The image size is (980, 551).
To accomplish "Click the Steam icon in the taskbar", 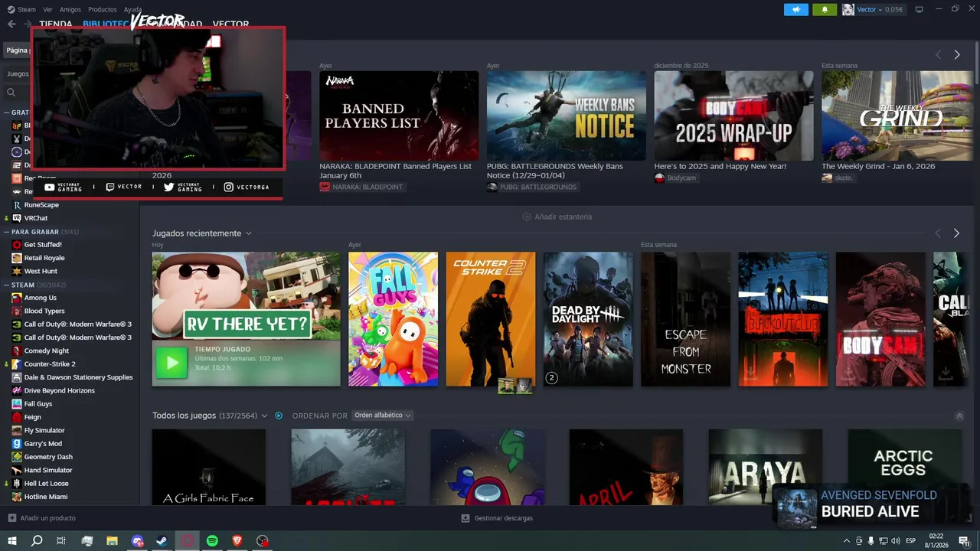I will tap(162, 541).
